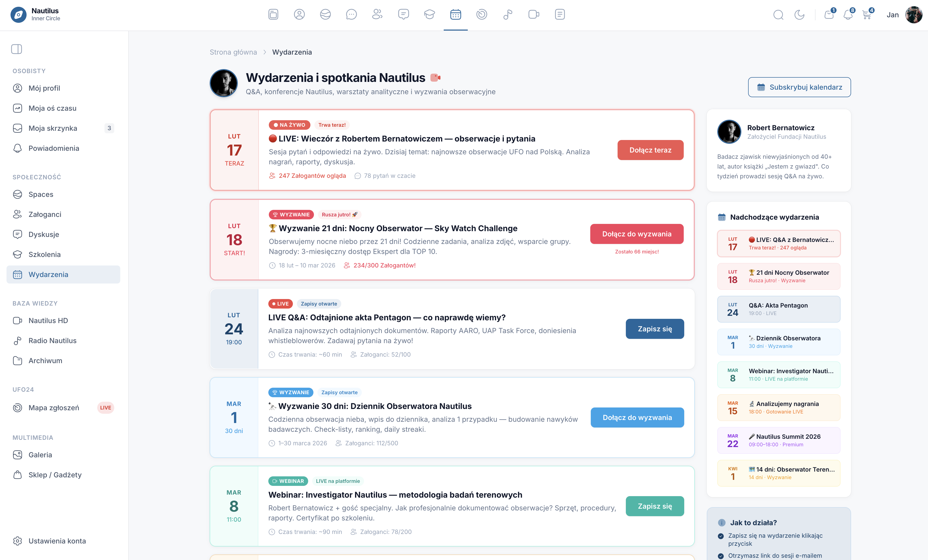Go to Moja skrzynka in sidebar
This screenshot has height=560, width=928.
pyautogui.click(x=53, y=128)
